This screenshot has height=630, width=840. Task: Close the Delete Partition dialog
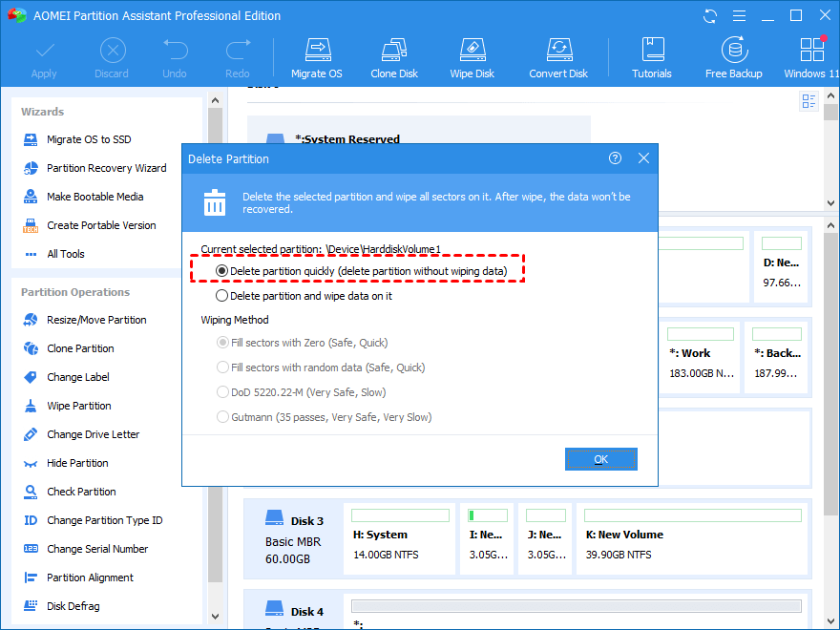tap(643, 158)
